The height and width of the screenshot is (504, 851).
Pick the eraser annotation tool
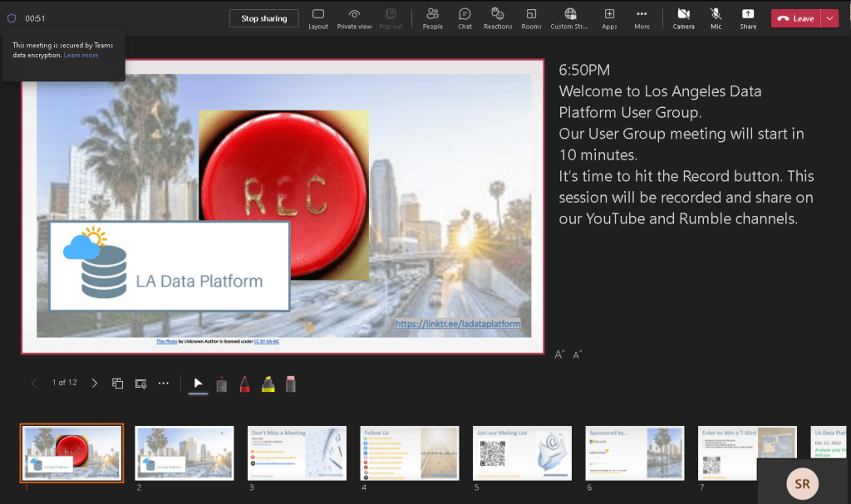click(x=291, y=384)
